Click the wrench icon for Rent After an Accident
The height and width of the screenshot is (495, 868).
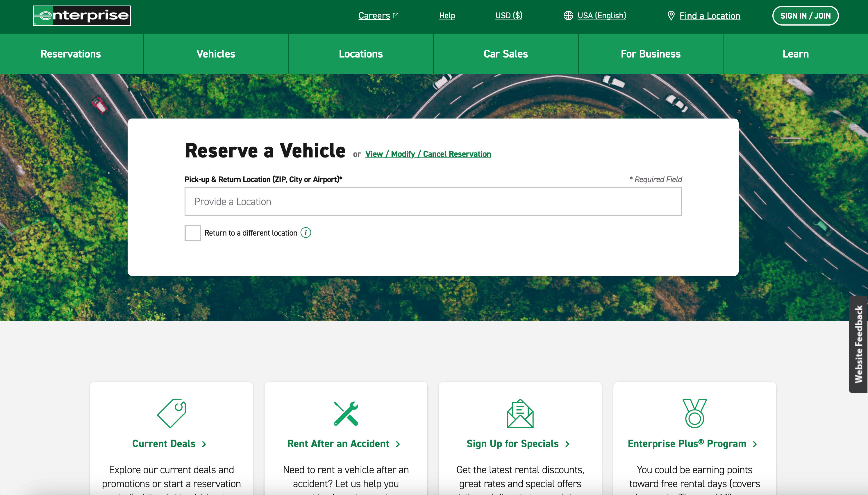click(346, 413)
